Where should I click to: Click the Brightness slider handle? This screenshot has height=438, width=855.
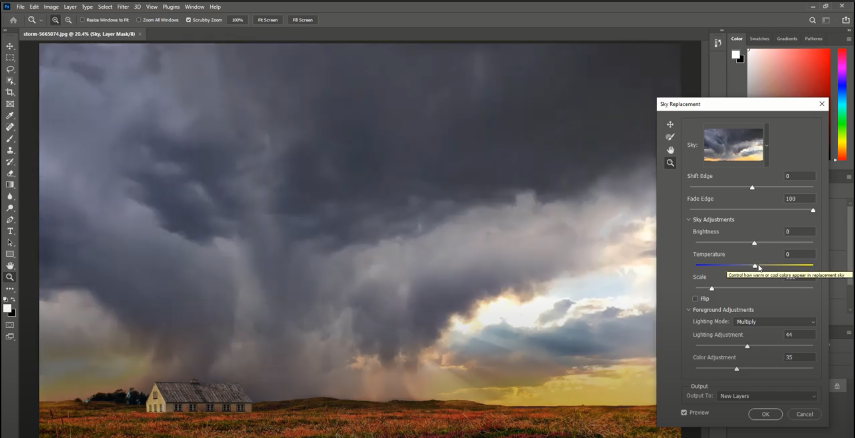point(754,243)
